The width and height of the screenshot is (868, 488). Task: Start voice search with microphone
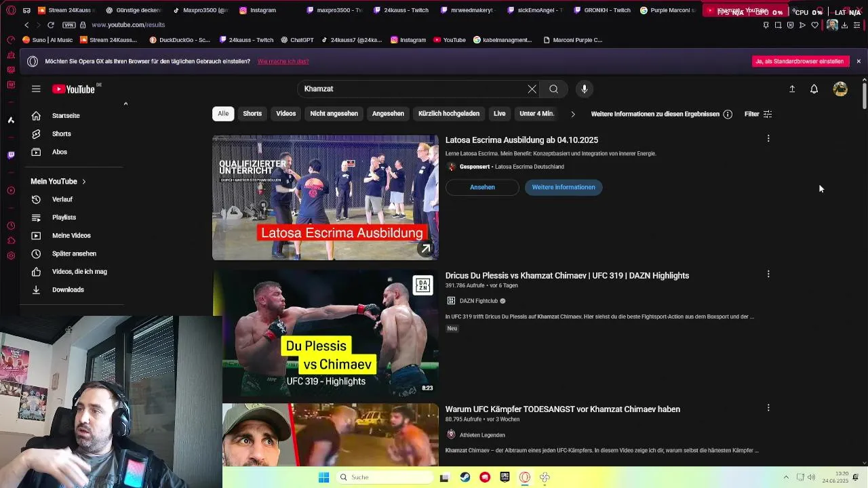pyautogui.click(x=584, y=89)
